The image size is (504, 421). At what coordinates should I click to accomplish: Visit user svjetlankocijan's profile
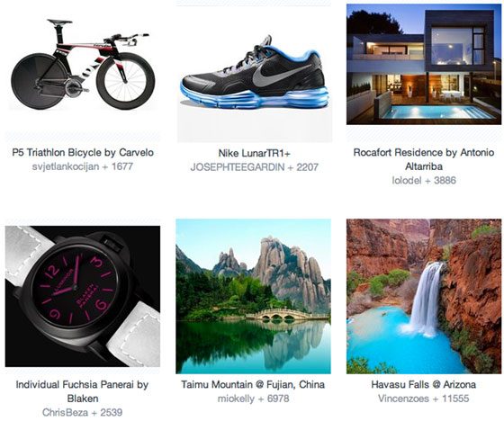(x=66, y=166)
